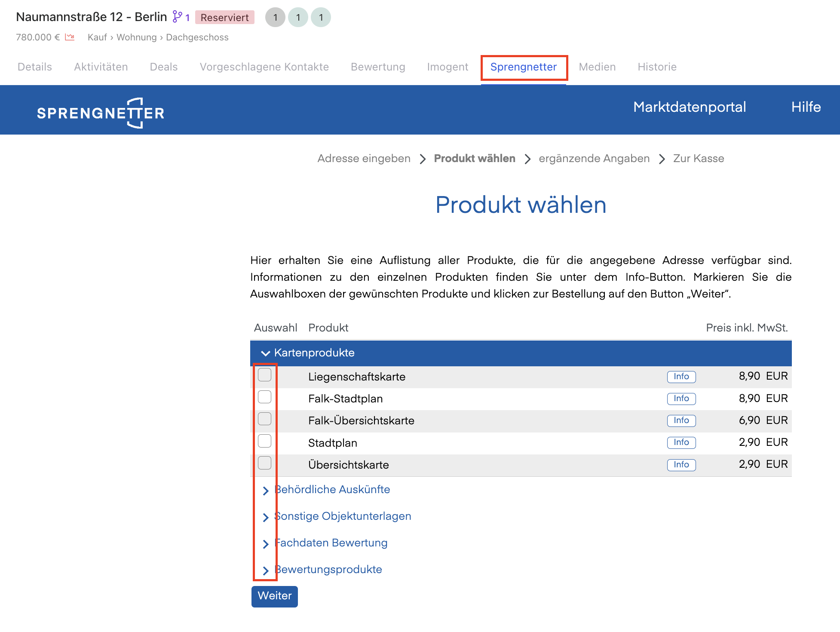Image resolution: width=840 pixels, height=632 pixels.
Task: Open Info for Liegenschaftskarte
Action: click(x=681, y=377)
